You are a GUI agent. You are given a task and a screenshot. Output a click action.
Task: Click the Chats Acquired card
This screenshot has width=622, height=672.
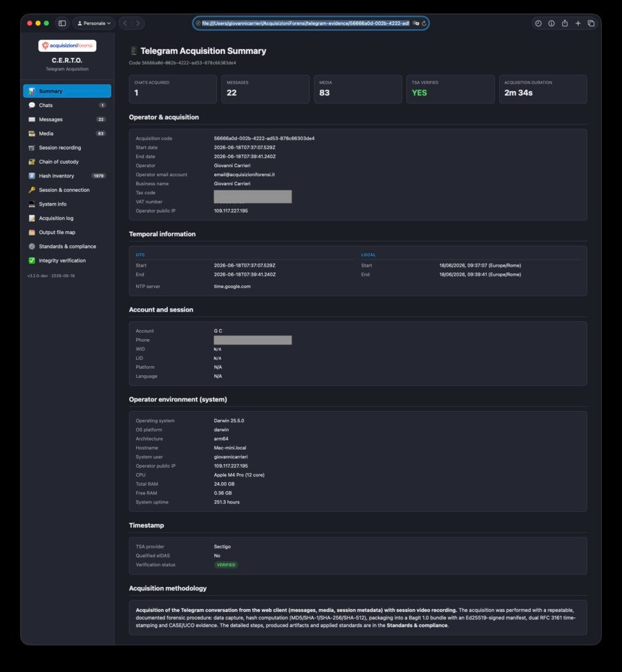173,89
